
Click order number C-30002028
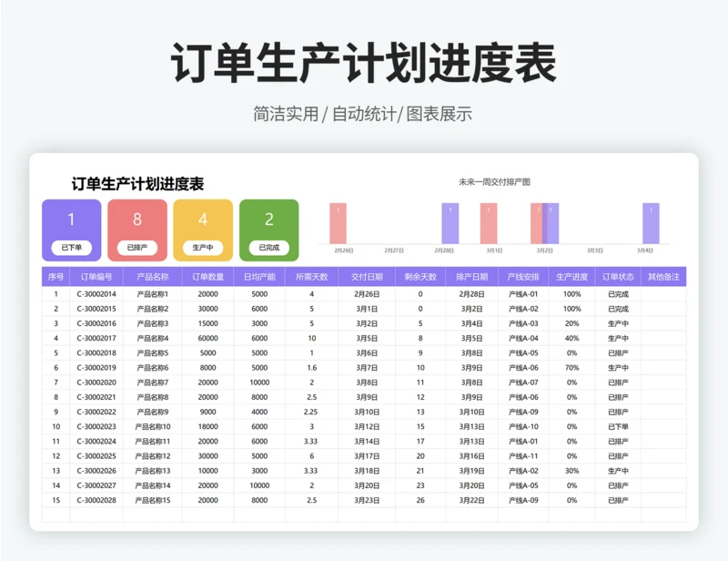click(x=96, y=500)
